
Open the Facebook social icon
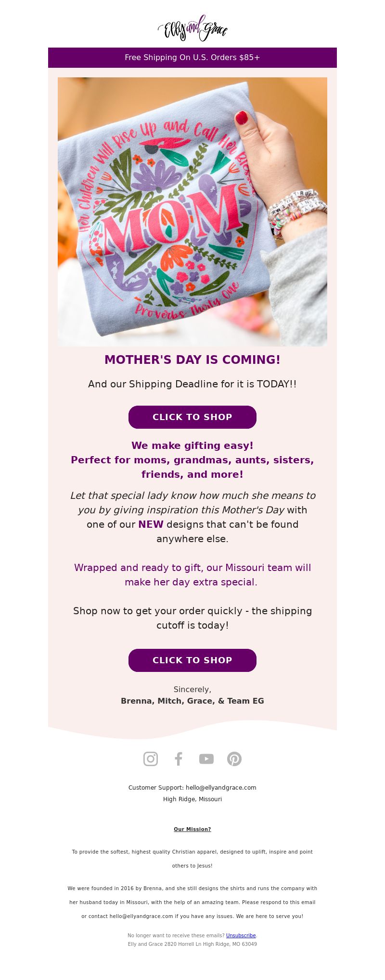click(x=179, y=759)
